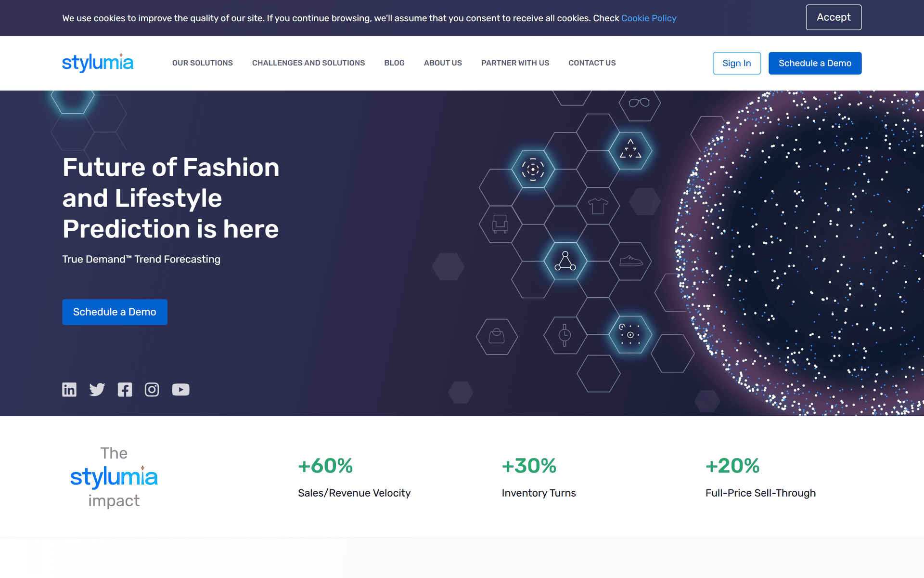Image resolution: width=924 pixels, height=578 pixels.
Task: Go to the Blog page
Action: point(395,63)
